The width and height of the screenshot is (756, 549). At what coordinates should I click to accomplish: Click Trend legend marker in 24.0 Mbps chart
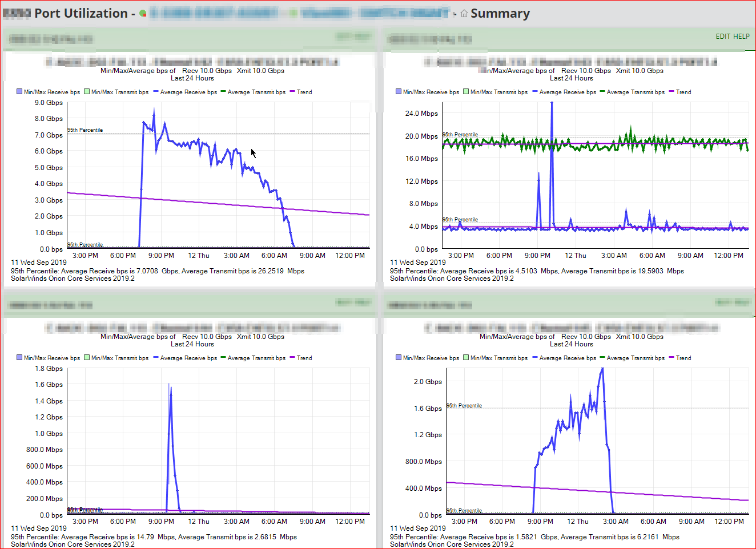tap(671, 91)
